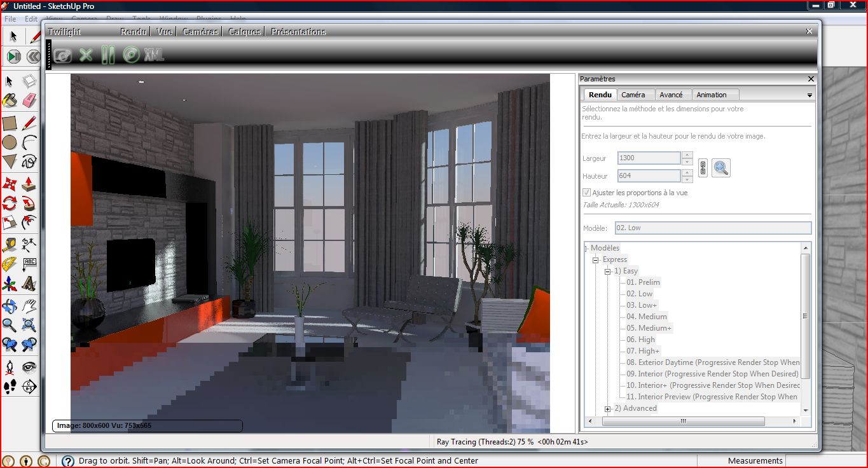Select preset 04. Medium
The image size is (868, 468).
pos(647,317)
